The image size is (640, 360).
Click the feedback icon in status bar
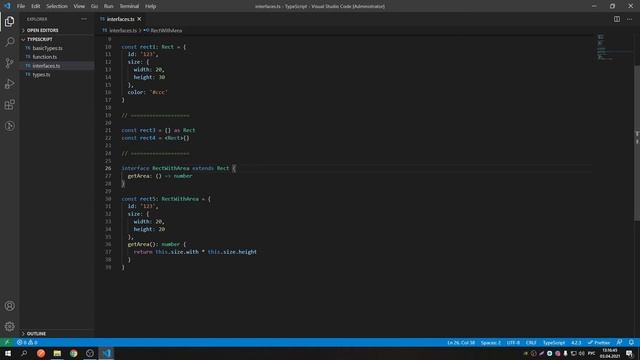(x=620, y=342)
